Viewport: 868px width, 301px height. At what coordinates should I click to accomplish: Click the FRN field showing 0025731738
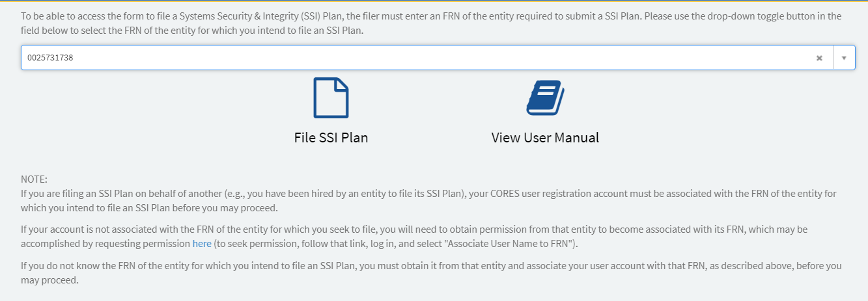pos(50,58)
